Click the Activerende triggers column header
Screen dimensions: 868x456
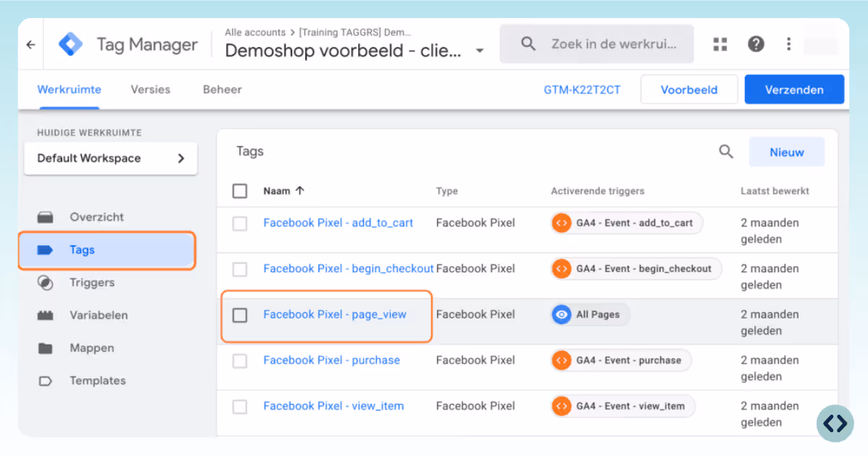[597, 191]
